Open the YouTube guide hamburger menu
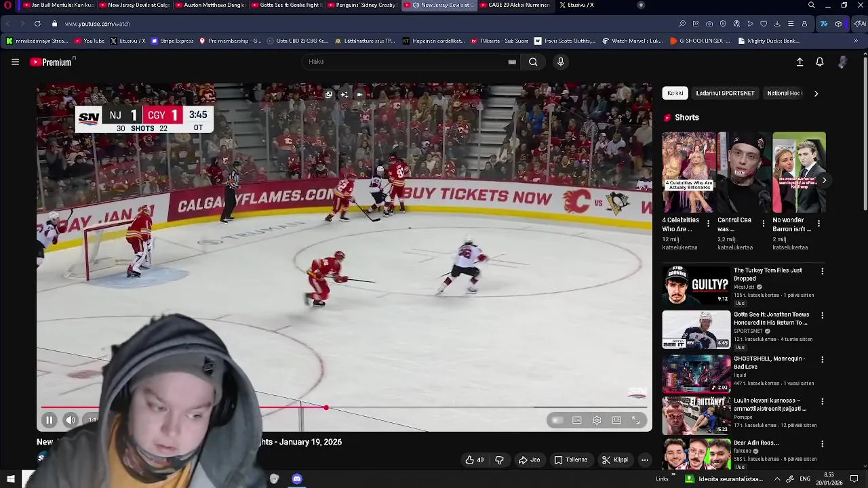Screen dimensions: 868x488 [x=15, y=62]
